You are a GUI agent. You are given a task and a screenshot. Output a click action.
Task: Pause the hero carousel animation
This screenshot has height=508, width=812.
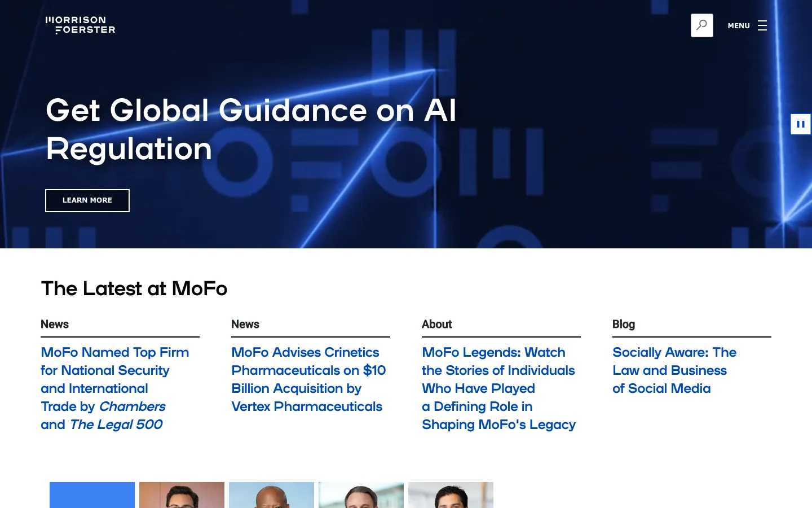(x=801, y=124)
